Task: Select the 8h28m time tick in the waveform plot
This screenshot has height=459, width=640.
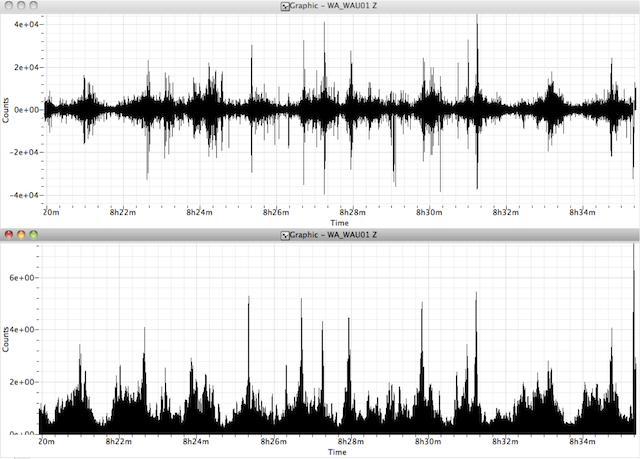Action: pyautogui.click(x=352, y=213)
